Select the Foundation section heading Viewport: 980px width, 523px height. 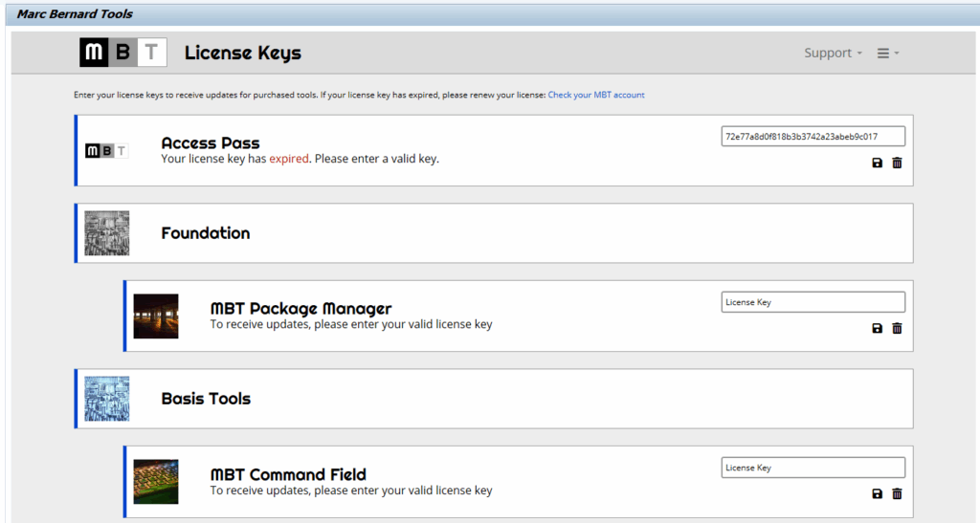[x=206, y=233]
